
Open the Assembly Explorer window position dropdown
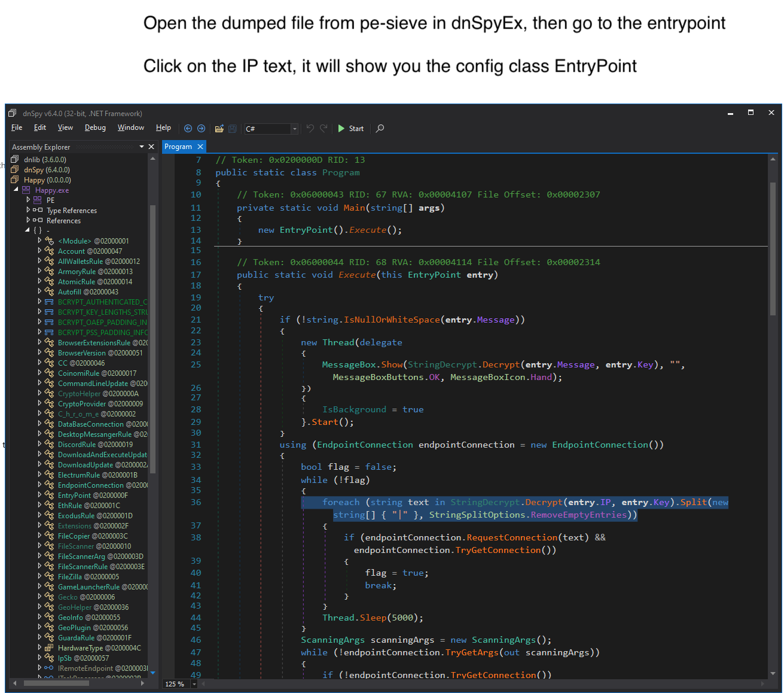(142, 147)
